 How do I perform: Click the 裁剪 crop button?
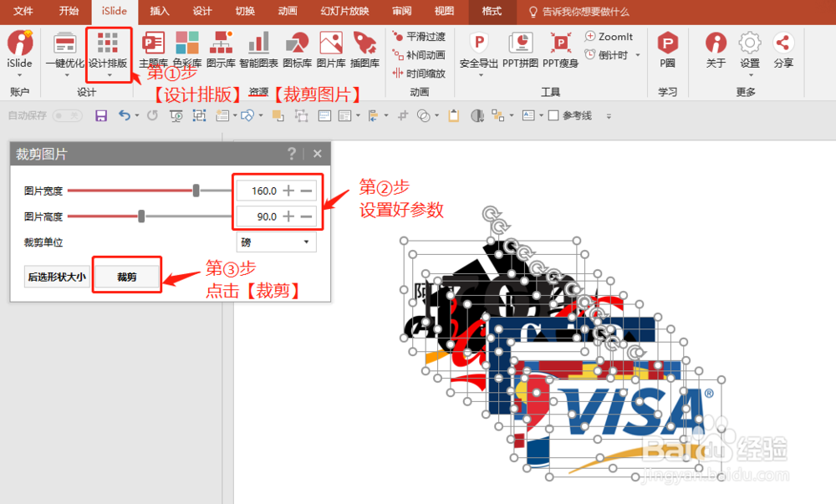coord(127,277)
